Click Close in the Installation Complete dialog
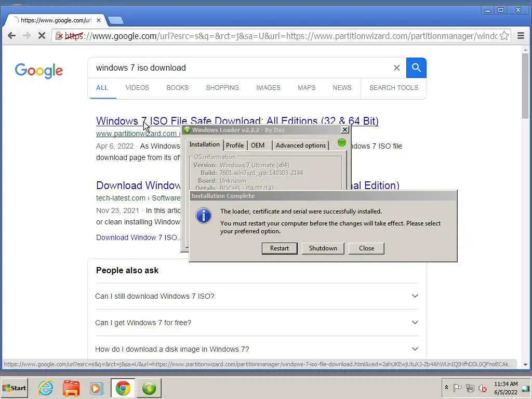Image resolution: width=532 pixels, height=399 pixels. point(366,248)
